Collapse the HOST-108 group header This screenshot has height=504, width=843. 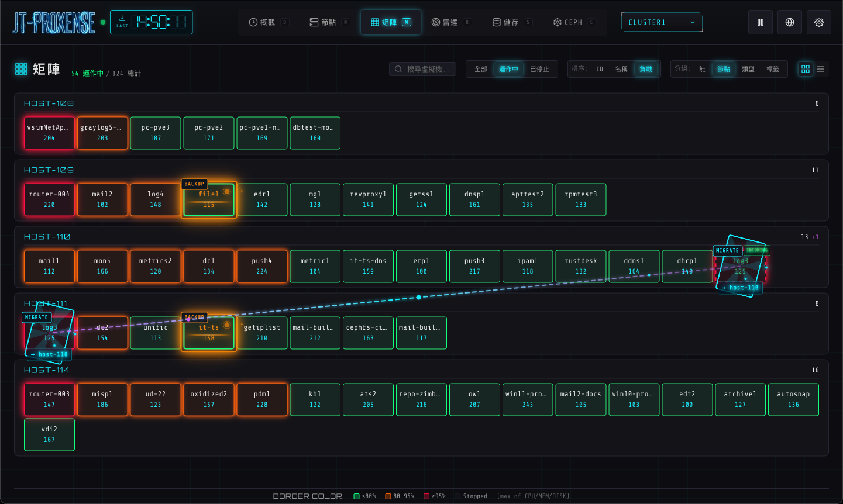421,103
